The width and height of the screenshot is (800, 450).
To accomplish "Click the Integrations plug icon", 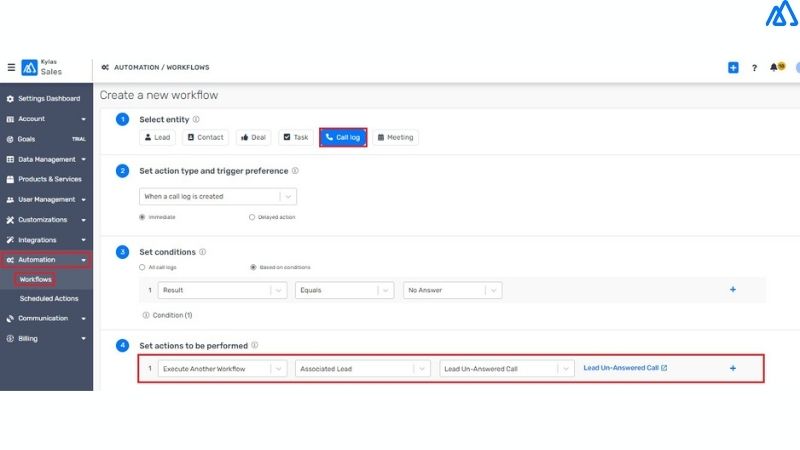I will pyautogui.click(x=10, y=240).
